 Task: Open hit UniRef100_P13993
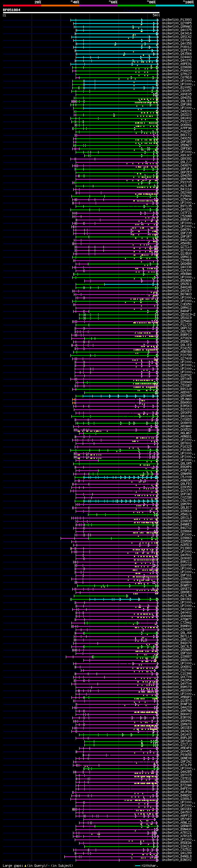[177, 20]
